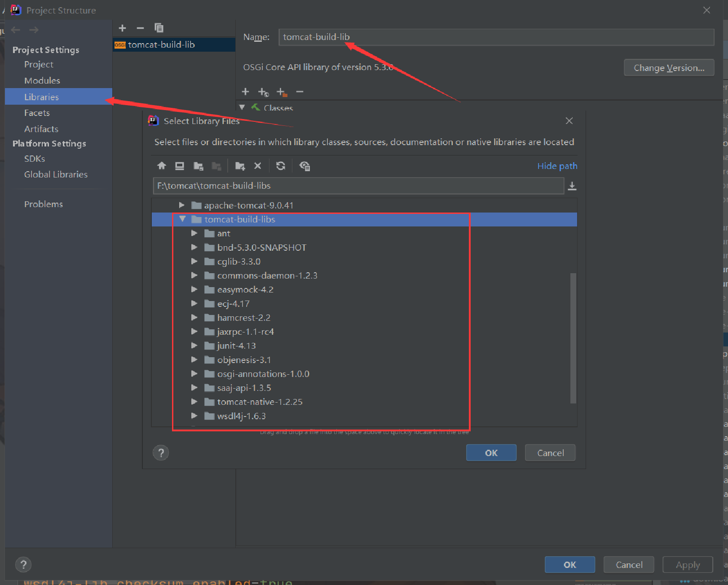Click the New Folder icon
Viewport: 728px width, 585px height.
pyautogui.click(x=240, y=166)
